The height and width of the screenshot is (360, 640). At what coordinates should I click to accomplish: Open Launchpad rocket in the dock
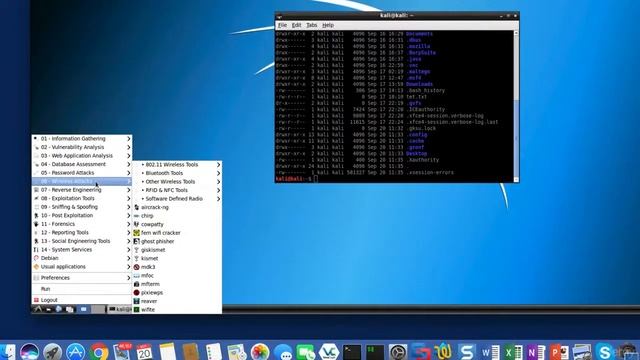[x=52, y=351]
